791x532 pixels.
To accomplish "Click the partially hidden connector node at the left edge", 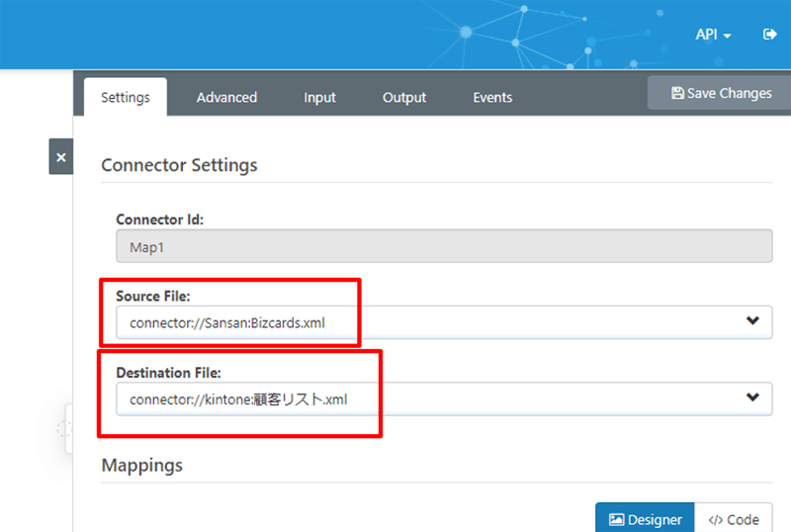I will click(x=67, y=428).
